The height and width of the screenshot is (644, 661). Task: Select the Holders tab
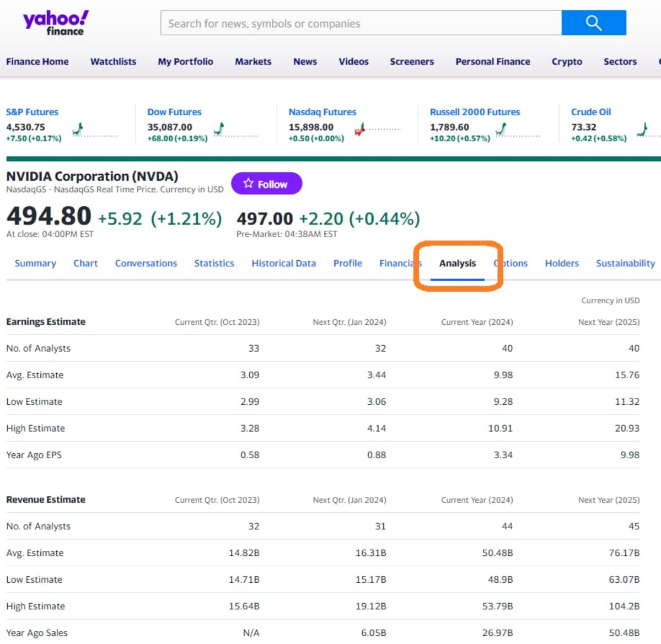561,263
